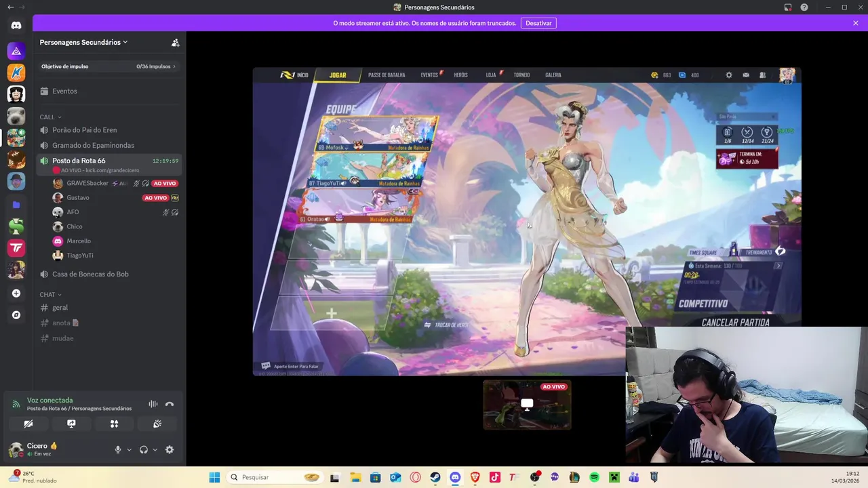Open user settings gear icon
868x488 pixels.
click(x=170, y=449)
